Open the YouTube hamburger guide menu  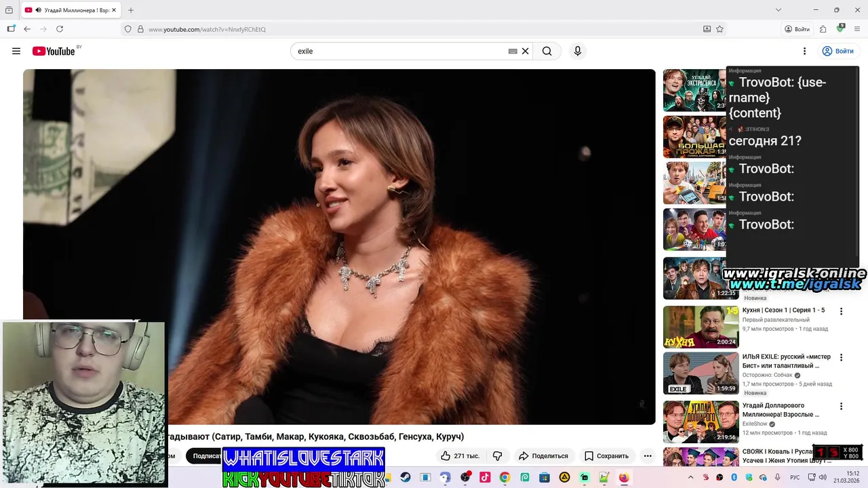16,51
